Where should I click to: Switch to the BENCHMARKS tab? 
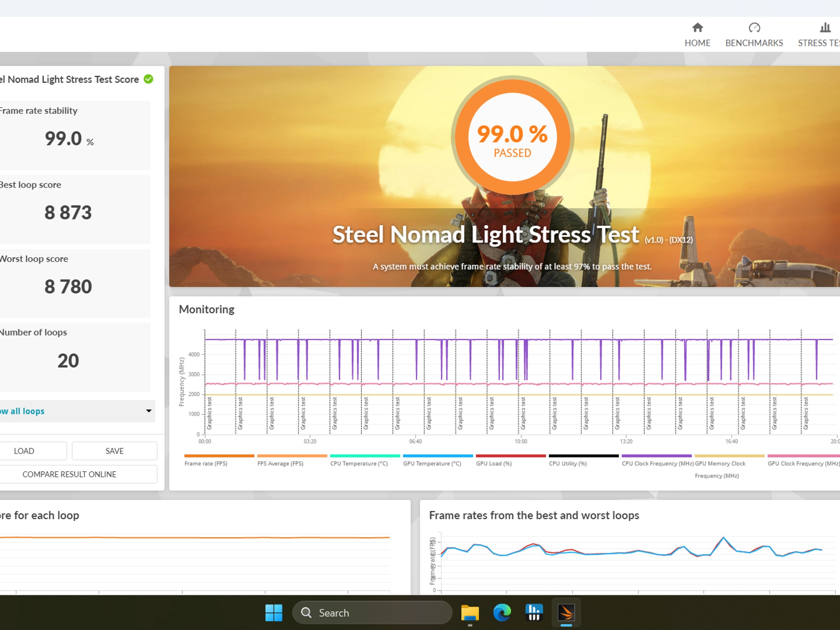pyautogui.click(x=754, y=43)
